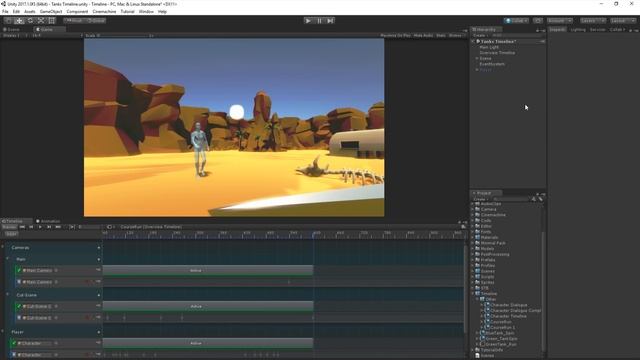This screenshot has width=640, height=360.
Task: Toggle Mute Audio in Game view
Action: point(423,36)
